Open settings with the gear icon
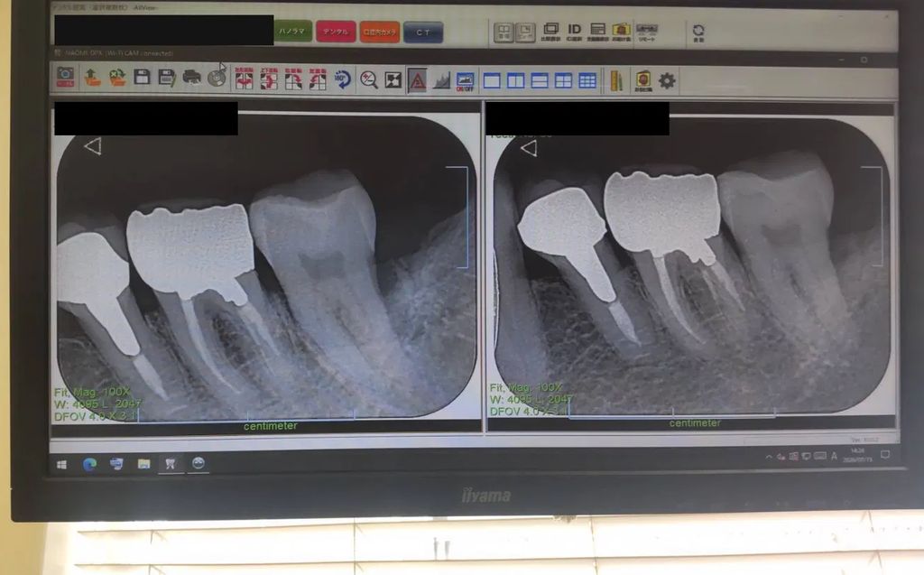 (667, 81)
